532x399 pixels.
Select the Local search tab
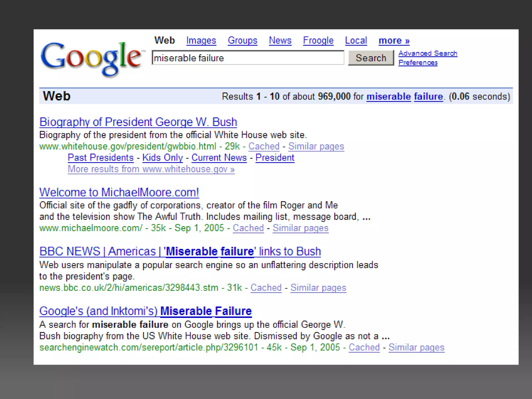pyautogui.click(x=356, y=41)
